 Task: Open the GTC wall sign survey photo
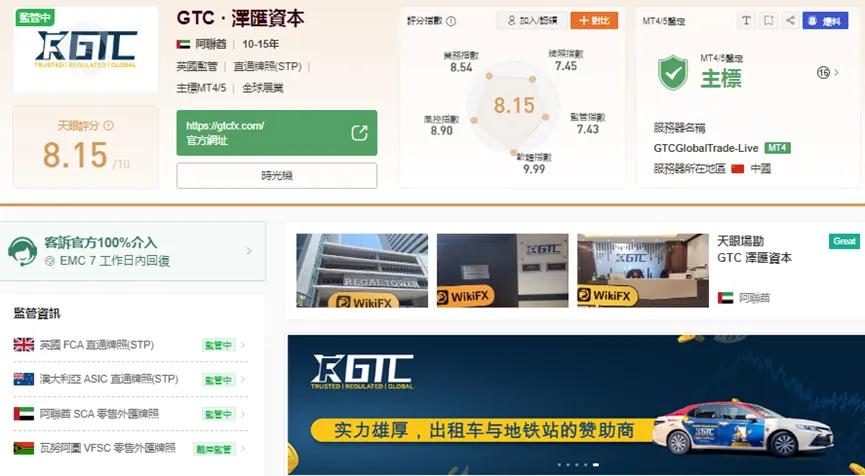(503, 270)
